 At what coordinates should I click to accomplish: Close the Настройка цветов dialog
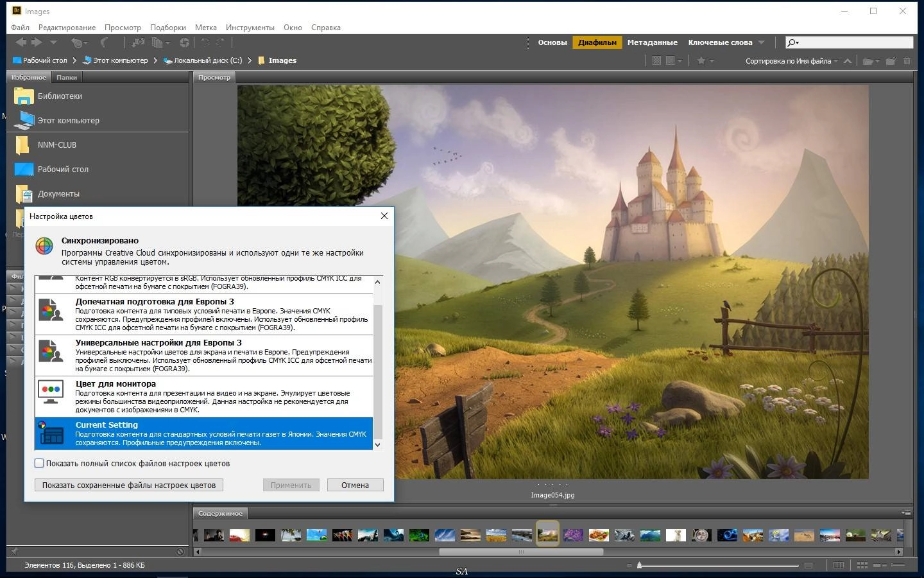[x=384, y=216]
